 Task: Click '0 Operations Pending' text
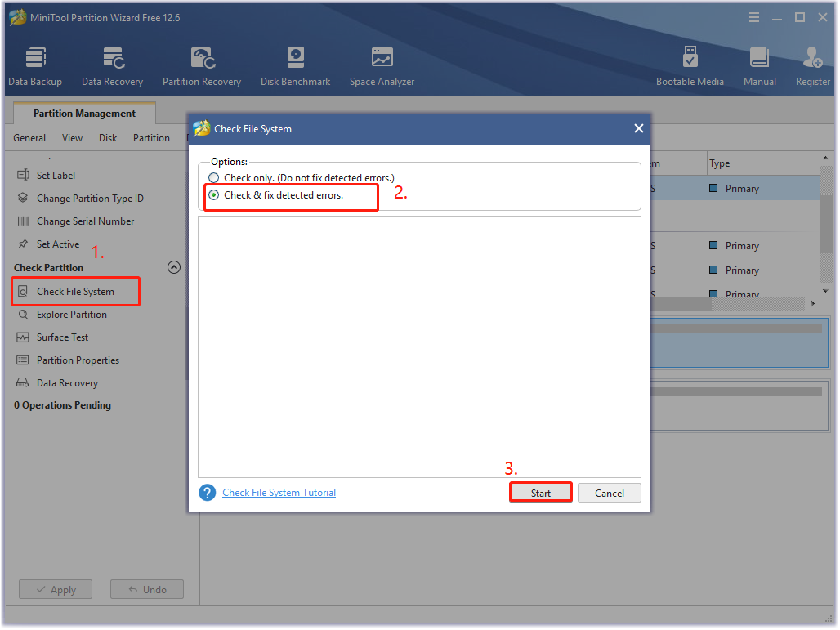tap(63, 405)
